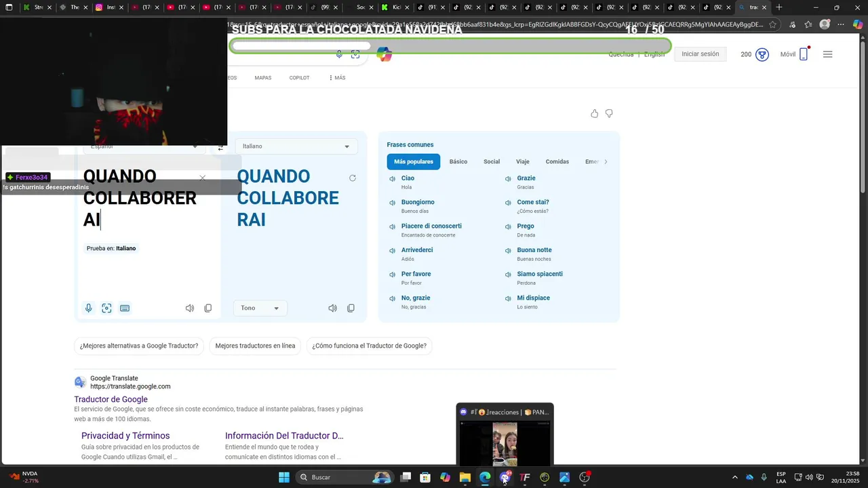Refresh the Italian translation result

(352, 178)
